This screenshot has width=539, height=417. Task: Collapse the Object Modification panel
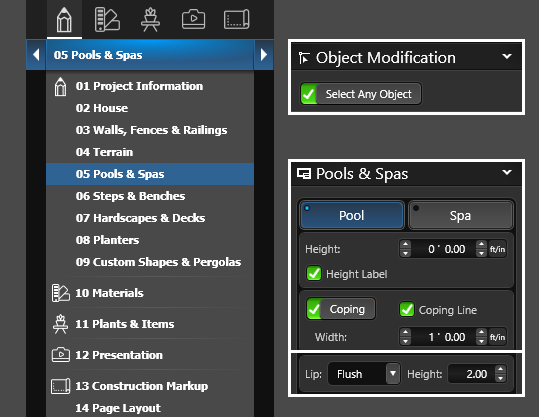point(507,56)
